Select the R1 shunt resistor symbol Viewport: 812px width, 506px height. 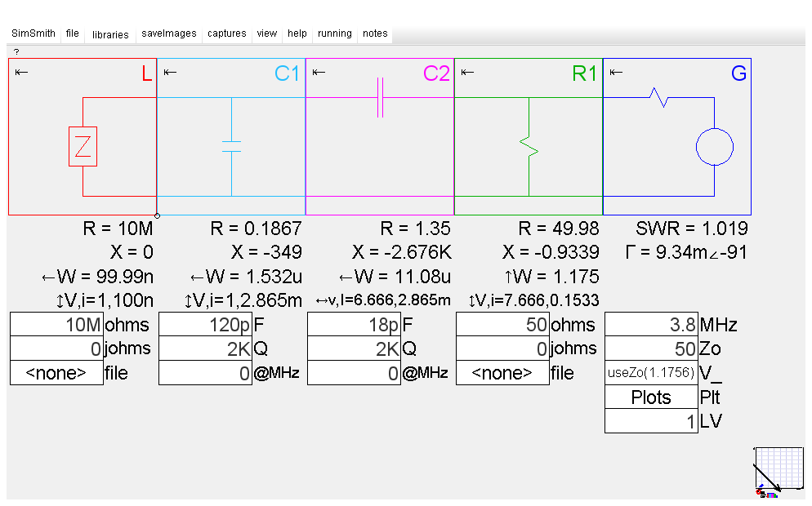point(529,146)
